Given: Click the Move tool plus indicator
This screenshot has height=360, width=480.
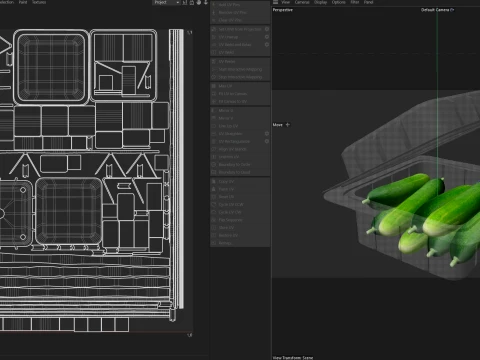Looking at the screenshot, I should (288, 125).
